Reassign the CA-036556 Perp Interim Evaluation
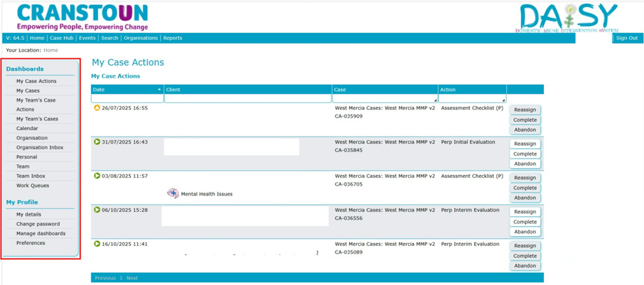Image resolution: width=644 pixels, height=285 pixels. [525, 212]
